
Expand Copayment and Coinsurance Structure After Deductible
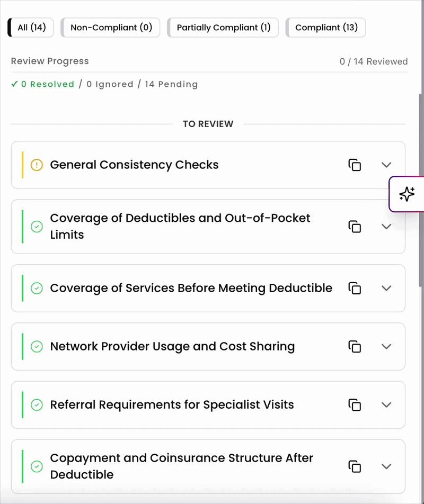point(386,466)
